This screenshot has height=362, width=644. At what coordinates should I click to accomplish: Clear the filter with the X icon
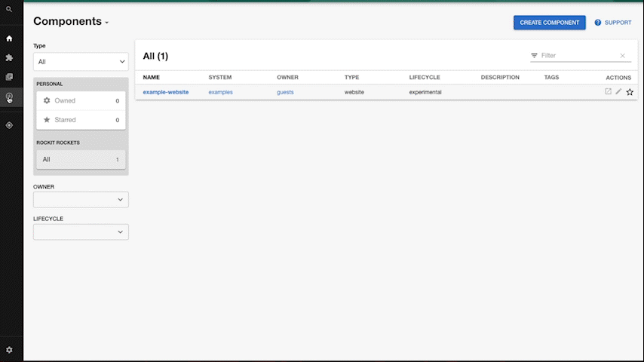click(623, 56)
